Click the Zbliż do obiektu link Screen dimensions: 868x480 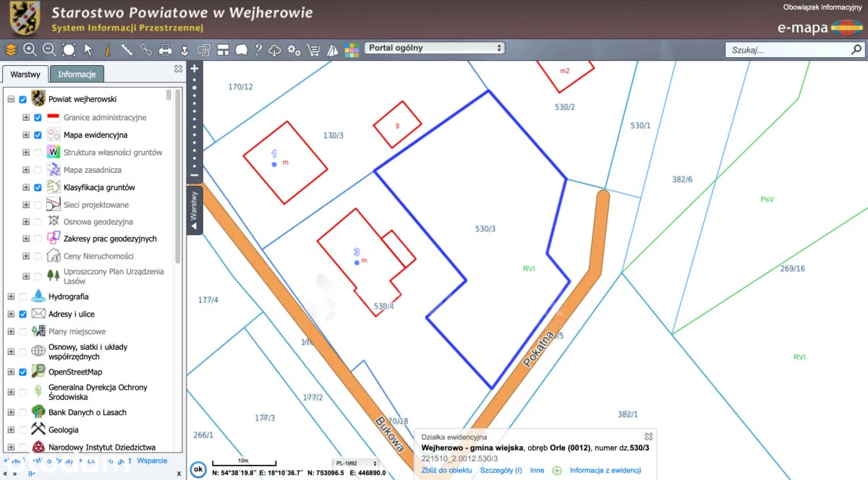446,471
